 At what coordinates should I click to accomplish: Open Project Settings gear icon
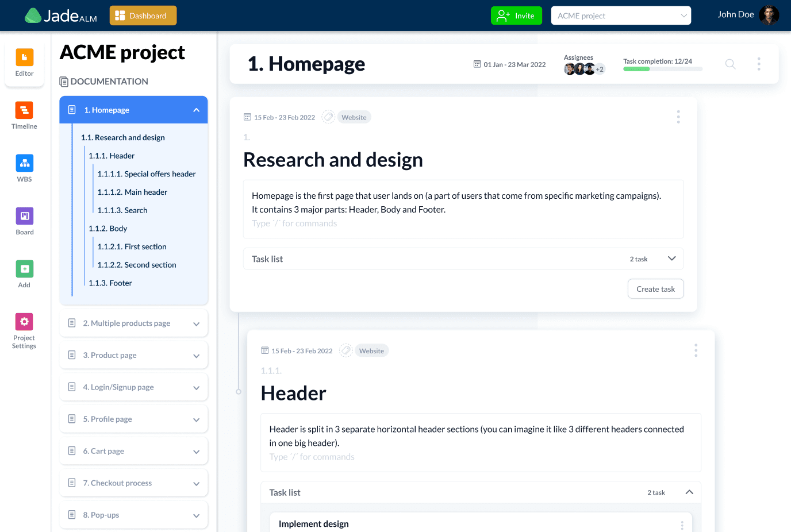(24, 322)
